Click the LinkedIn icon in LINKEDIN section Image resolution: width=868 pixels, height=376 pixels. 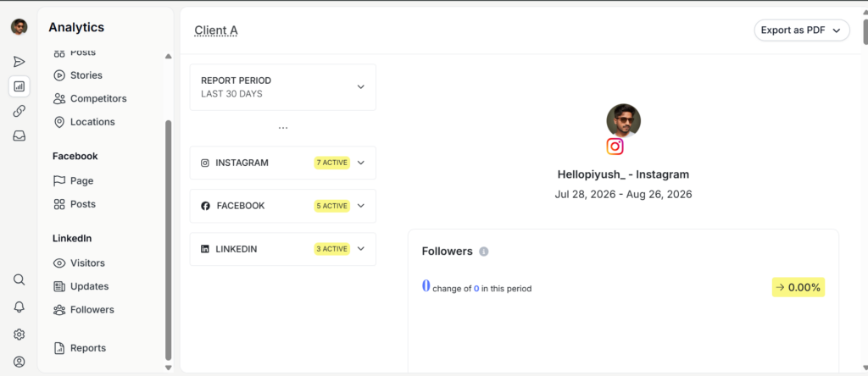pyautogui.click(x=205, y=249)
